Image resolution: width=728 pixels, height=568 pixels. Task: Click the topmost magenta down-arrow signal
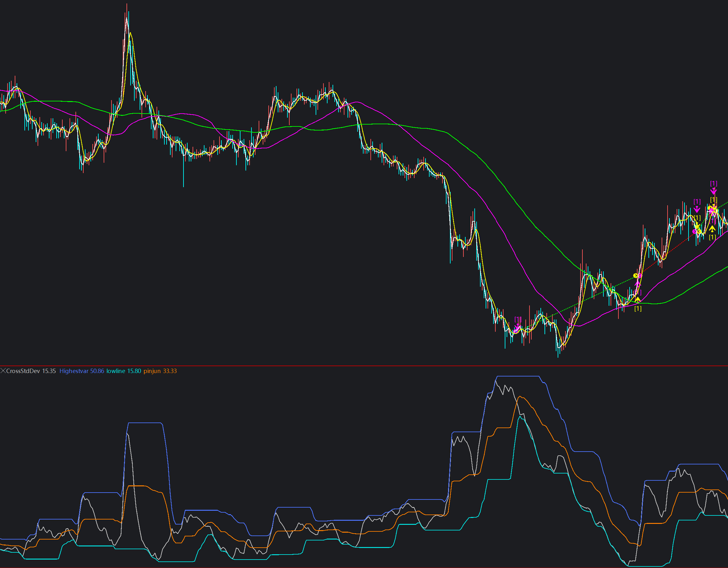point(713,191)
